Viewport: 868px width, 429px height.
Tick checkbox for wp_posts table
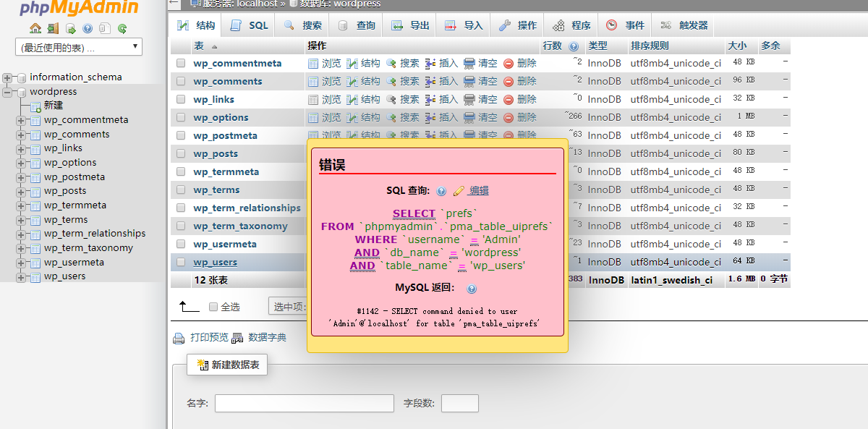point(181,153)
